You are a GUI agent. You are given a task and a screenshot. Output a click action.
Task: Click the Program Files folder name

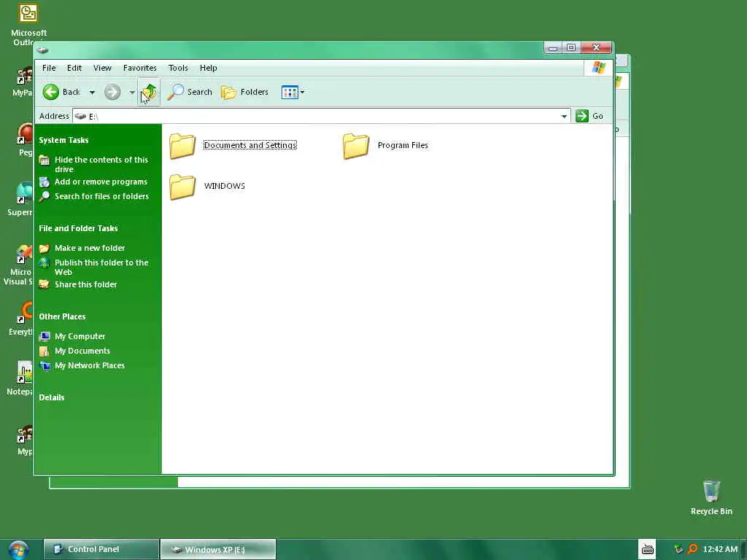click(403, 145)
